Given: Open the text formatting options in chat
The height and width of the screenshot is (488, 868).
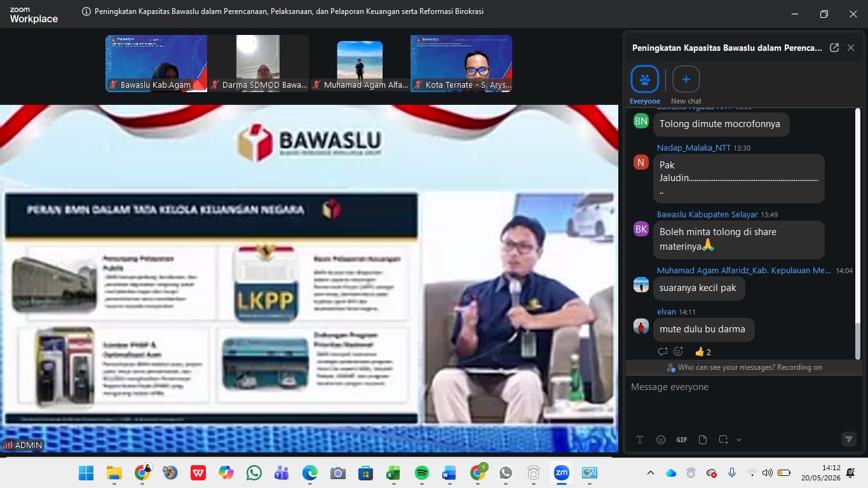Looking at the screenshot, I should [x=640, y=440].
